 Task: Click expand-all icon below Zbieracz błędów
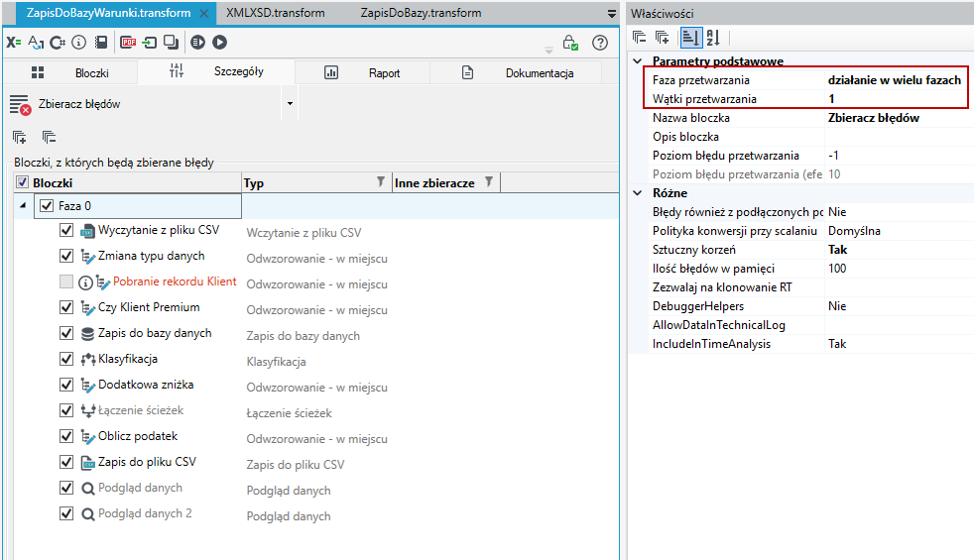click(19, 137)
